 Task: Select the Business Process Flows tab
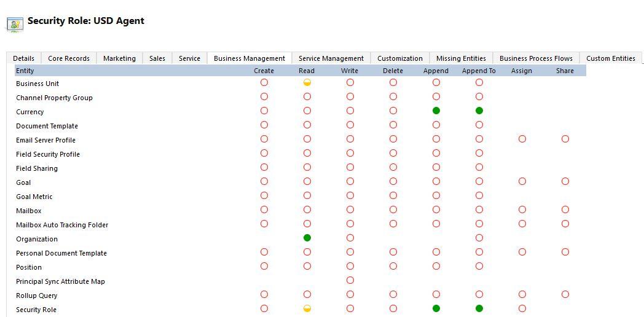point(536,58)
